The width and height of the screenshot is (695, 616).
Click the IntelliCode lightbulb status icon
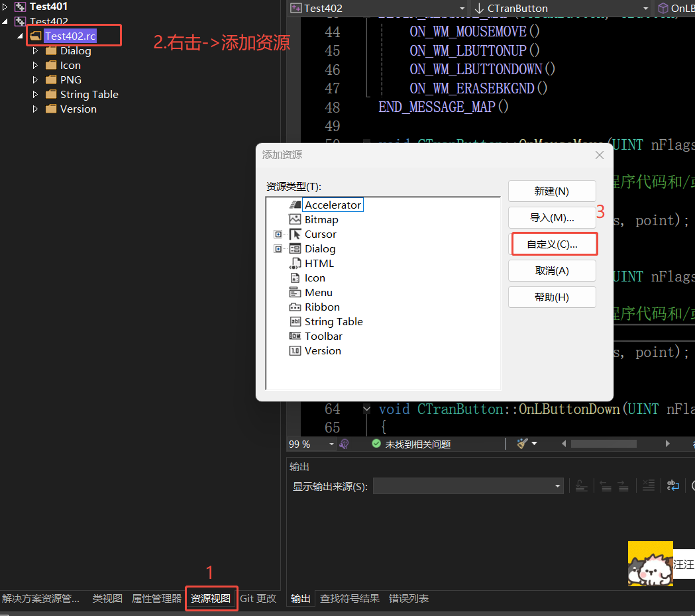click(x=344, y=444)
